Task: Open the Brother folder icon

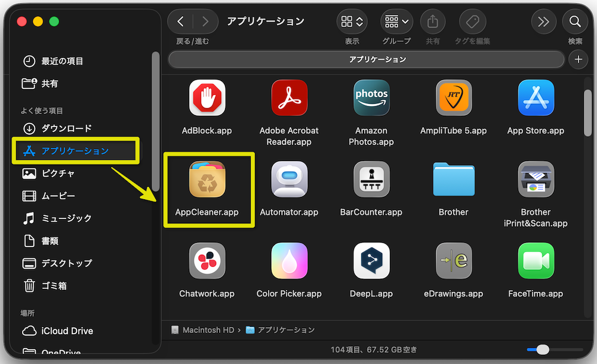Action: pyautogui.click(x=454, y=179)
